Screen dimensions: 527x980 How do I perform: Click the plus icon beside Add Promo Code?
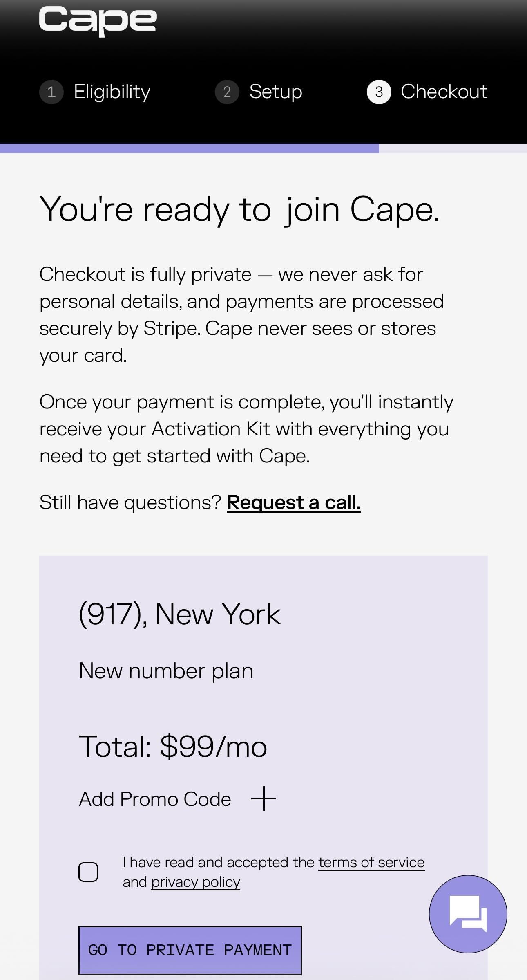[x=263, y=798]
